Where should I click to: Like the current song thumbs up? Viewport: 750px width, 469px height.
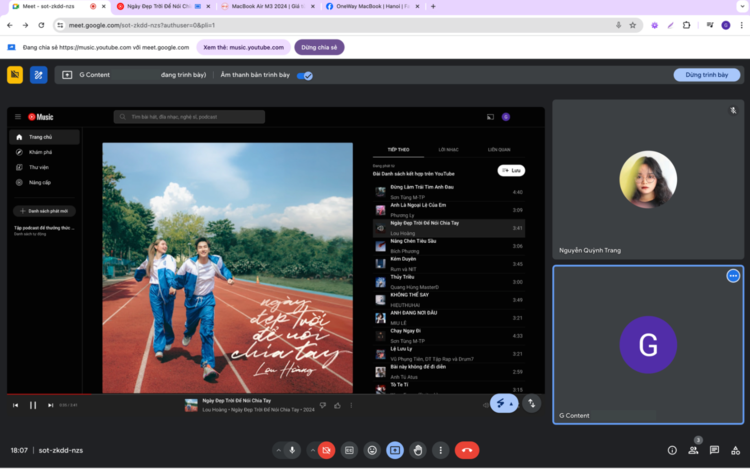pos(338,405)
